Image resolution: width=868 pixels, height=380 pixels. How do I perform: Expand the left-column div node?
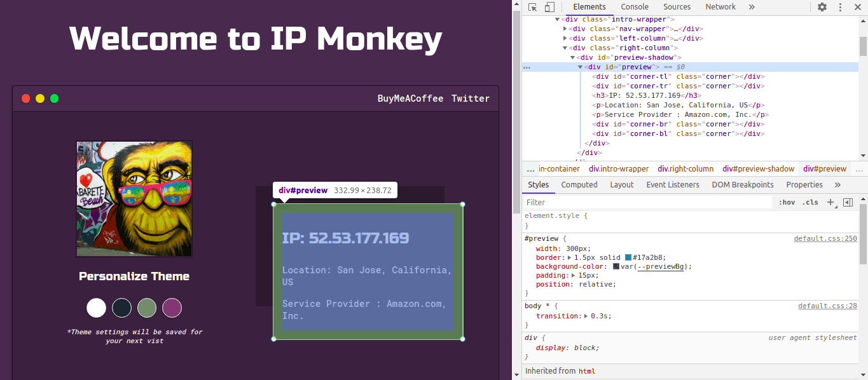click(x=565, y=38)
